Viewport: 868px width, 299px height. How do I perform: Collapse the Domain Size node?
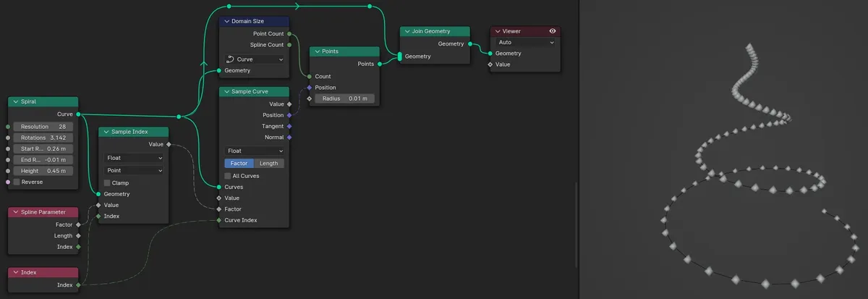pyautogui.click(x=226, y=22)
